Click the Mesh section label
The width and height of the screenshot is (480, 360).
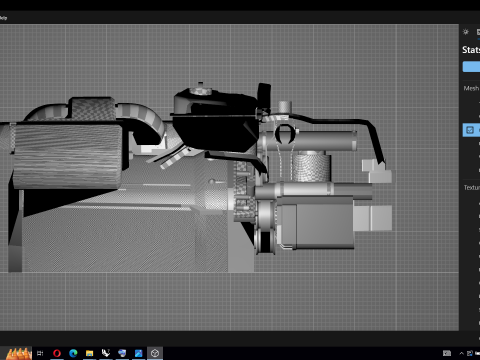tap(471, 88)
